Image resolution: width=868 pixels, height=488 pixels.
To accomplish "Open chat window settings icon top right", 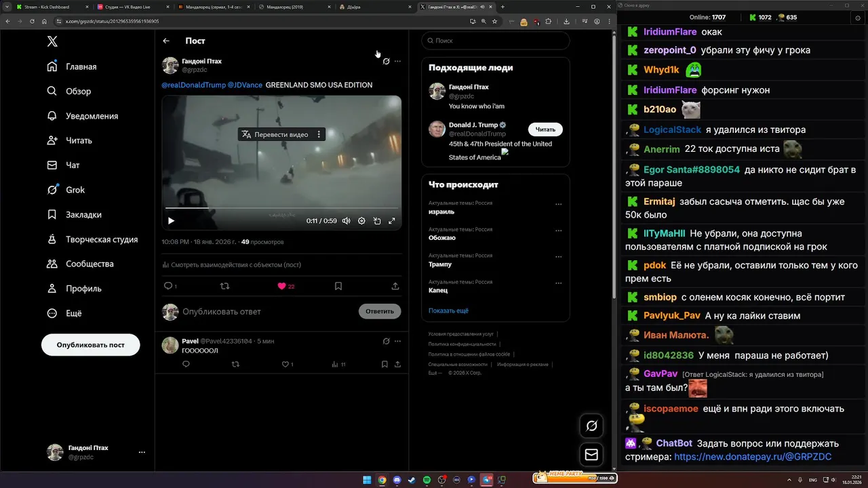I will click(857, 18).
